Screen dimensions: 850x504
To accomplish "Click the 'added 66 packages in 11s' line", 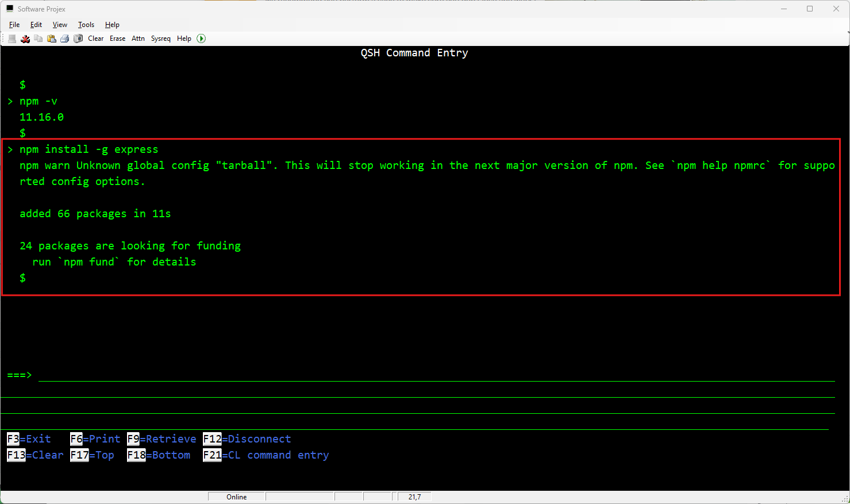I will (95, 214).
